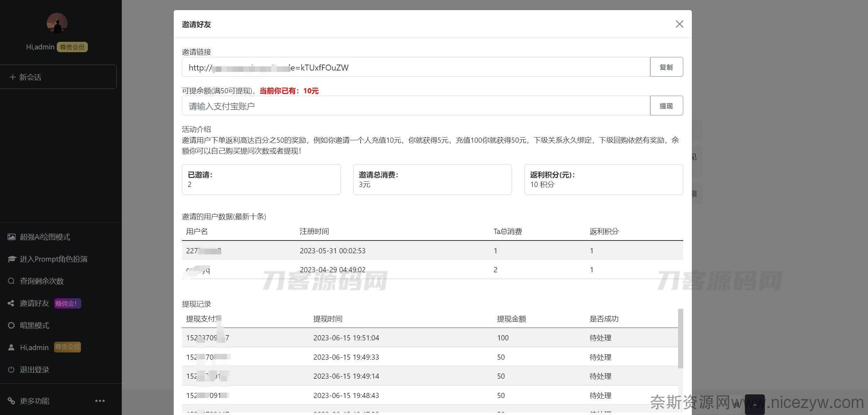The height and width of the screenshot is (415, 868).
Task: Copy the invitation link with 复制
Action: 666,67
